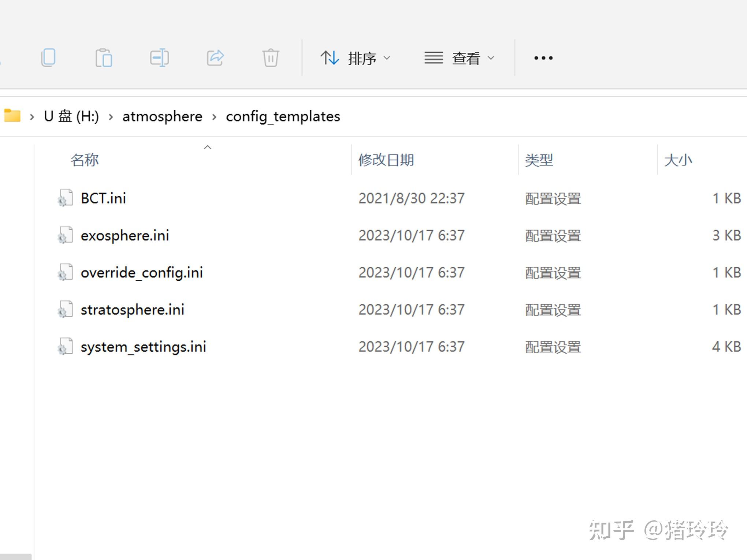Click the Paste clipboard icon
The height and width of the screenshot is (560, 747).
click(104, 58)
